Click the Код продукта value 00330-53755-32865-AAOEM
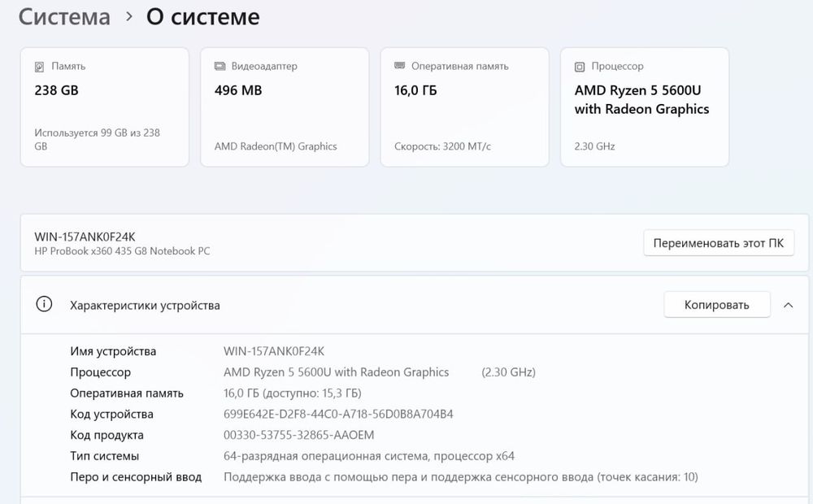 [x=298, y=435]
